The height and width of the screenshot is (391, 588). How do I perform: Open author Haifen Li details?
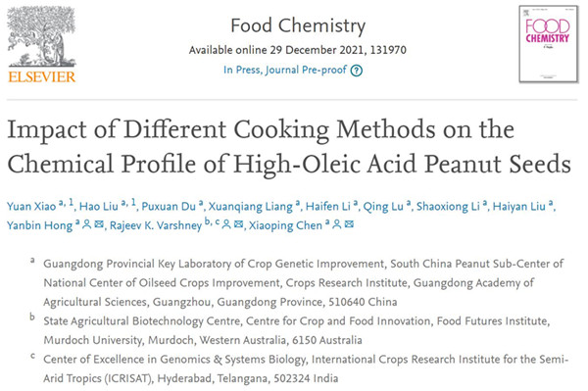(328, 206)
